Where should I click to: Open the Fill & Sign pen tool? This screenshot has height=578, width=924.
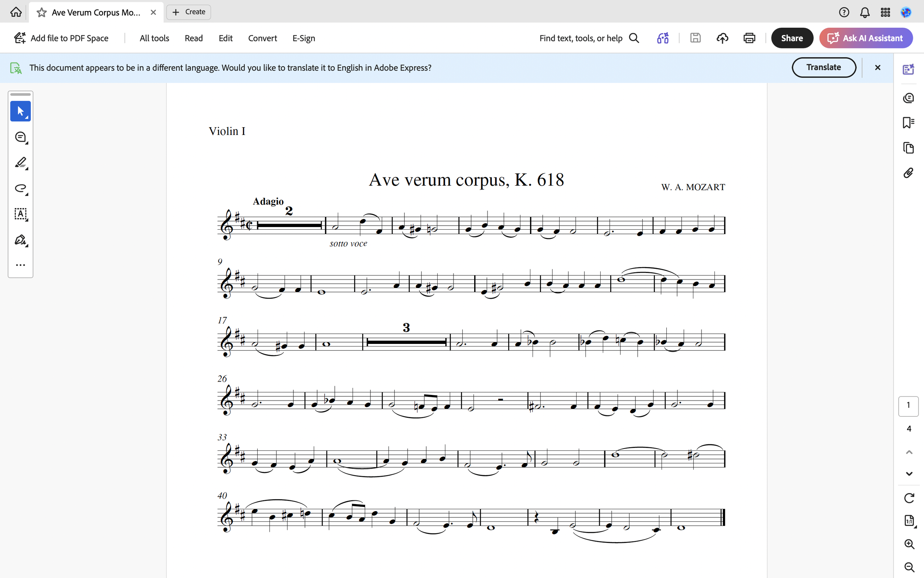coord(21,240)
